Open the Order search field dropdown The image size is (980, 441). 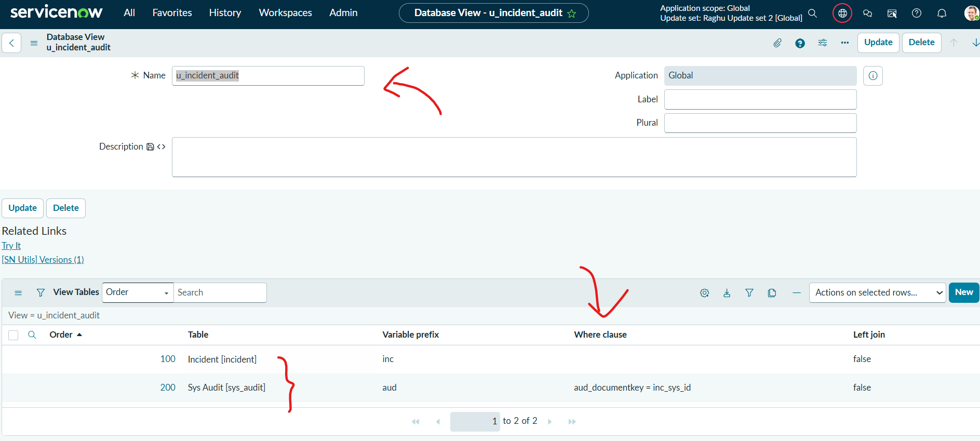(x=138, y=292)
